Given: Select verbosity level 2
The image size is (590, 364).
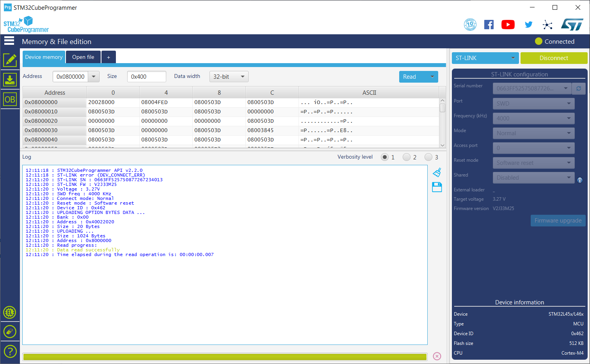Looking at the screenshot, I should coord(406,157).
